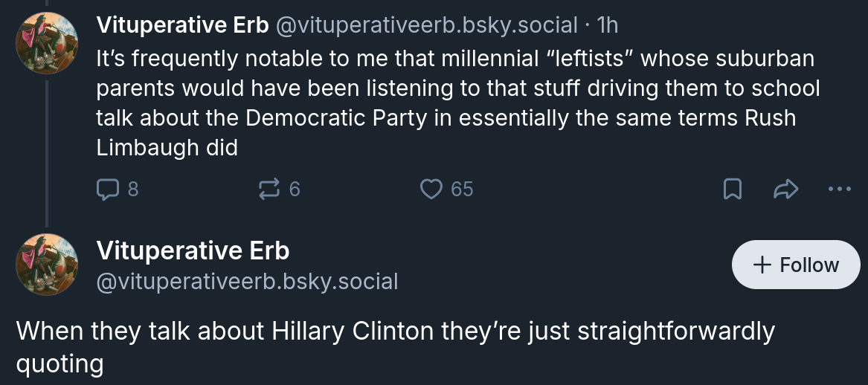This screenshot has height=385, width=868.
Task: Click the share arrow icon
Action: (785, 190)
